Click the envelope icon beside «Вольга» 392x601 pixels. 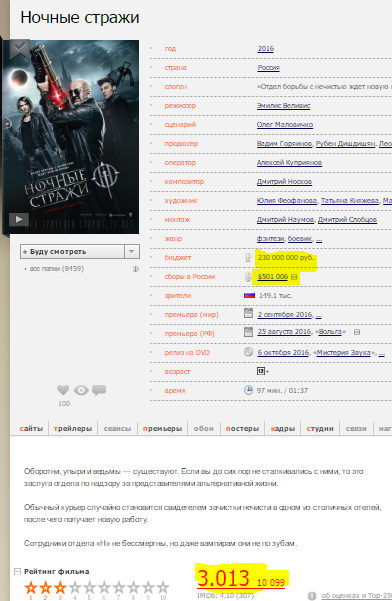357,332
